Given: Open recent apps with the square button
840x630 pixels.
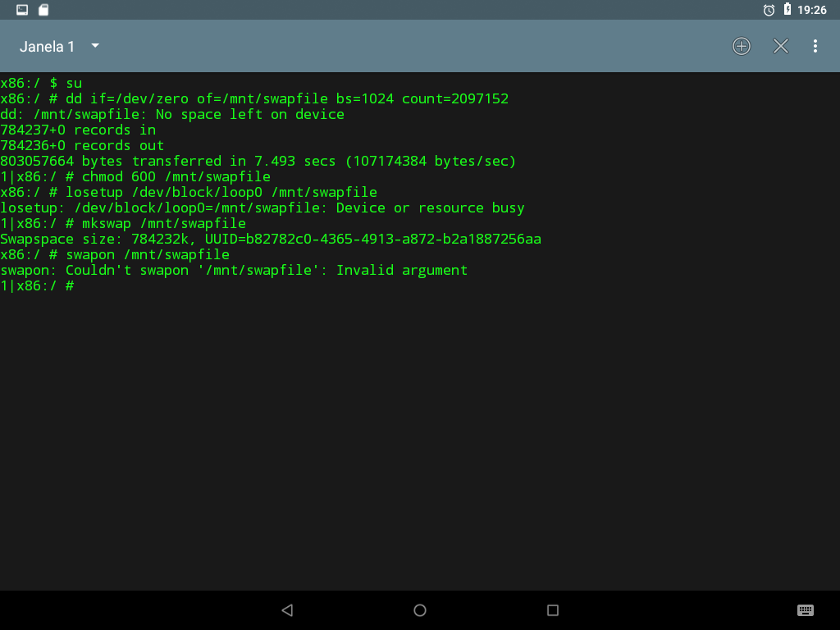Looking at the screenshot, I should point(552,610).
